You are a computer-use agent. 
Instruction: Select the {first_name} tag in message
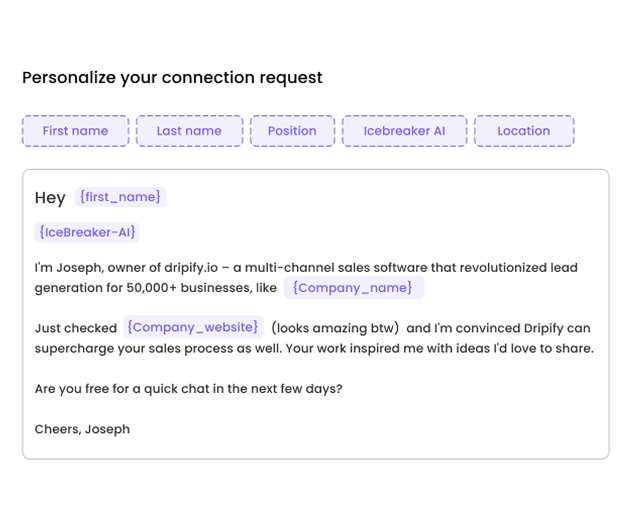121,197
